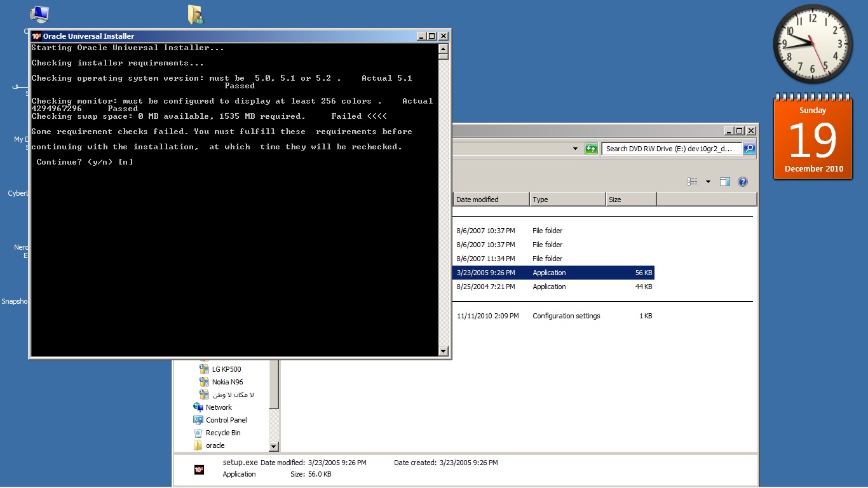Click the console scrollbar down arrow
Image resolution: width=868 pixels, height=488 pixels.
pos(444,351)
